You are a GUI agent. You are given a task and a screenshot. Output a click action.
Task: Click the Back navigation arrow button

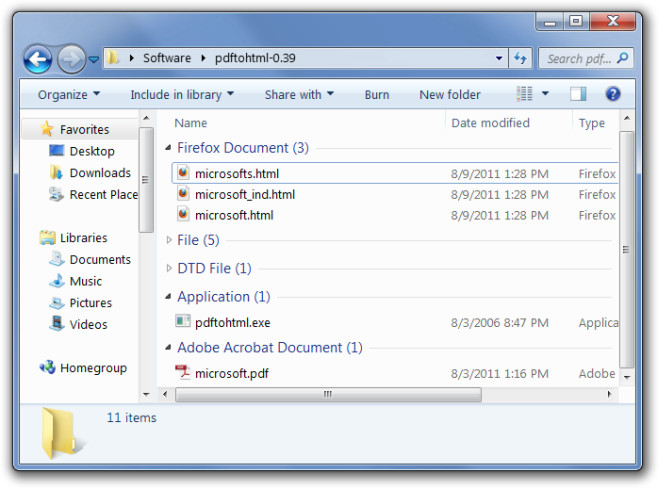point(38,59)
